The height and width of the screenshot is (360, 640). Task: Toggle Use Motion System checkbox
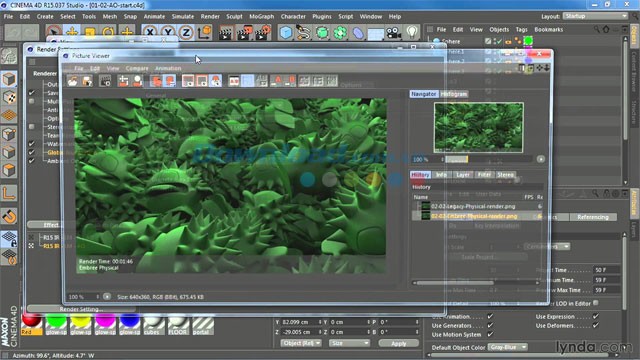click(490, 334)
